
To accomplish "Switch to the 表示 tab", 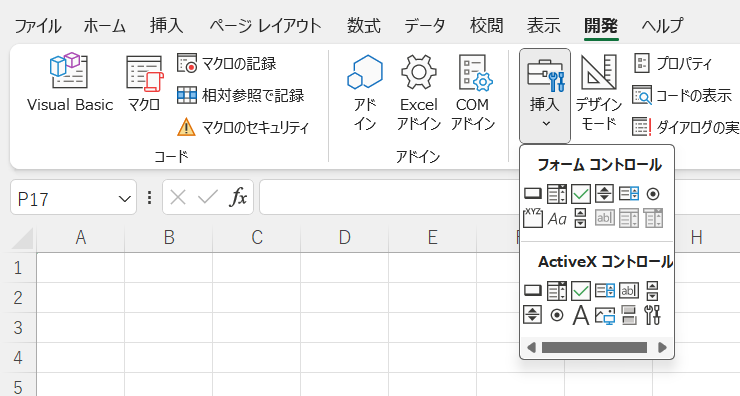I will [x=543, y=25].
